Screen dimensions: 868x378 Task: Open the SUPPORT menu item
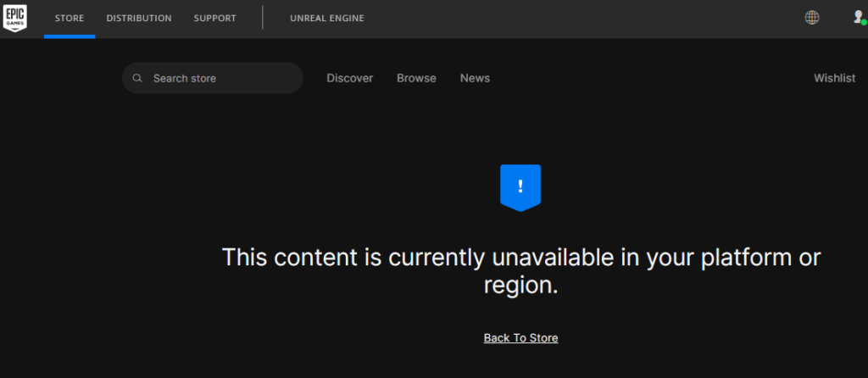[x=214, y=19]
